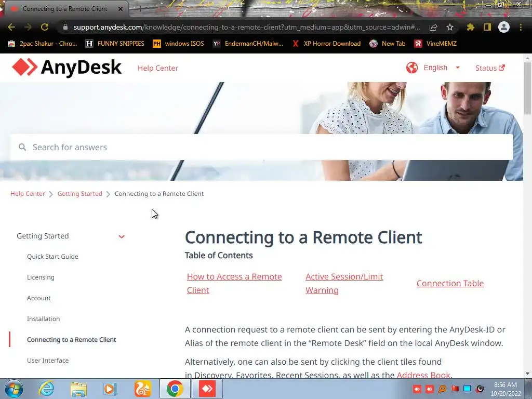Image resolution: width=532 pixels, height=399 pixels.
Task: Open Installation in the sidebar
Action: [x=44, y=318]
